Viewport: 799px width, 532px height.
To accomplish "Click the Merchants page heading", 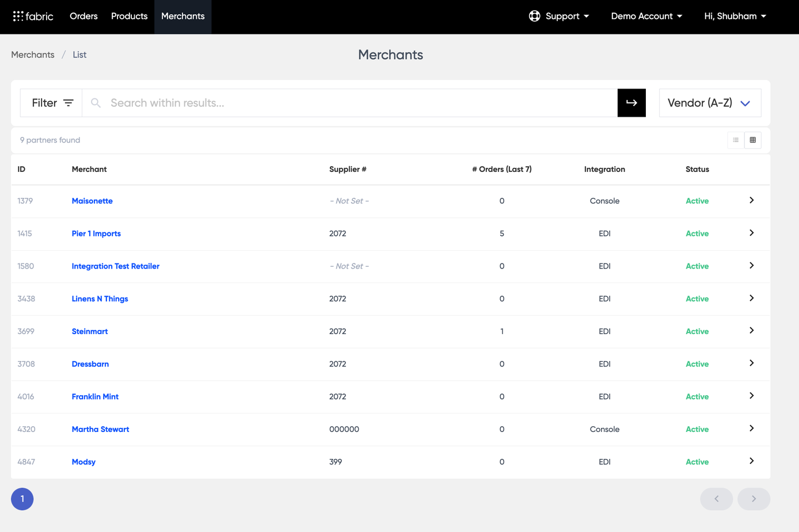I will pyautogui.click(x=390, y=55).
